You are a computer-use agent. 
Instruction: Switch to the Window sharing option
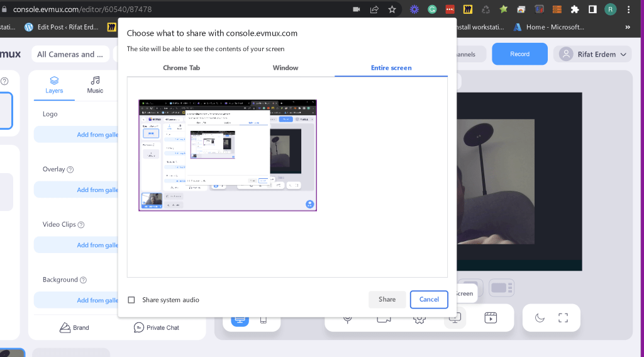coord(286,68)
